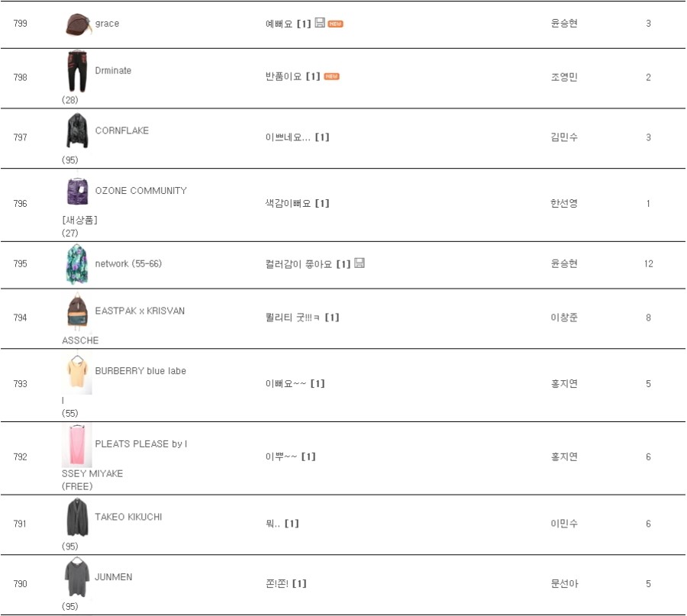Open the review titled 반품이요
687x616 pixels.
point(283,76)
